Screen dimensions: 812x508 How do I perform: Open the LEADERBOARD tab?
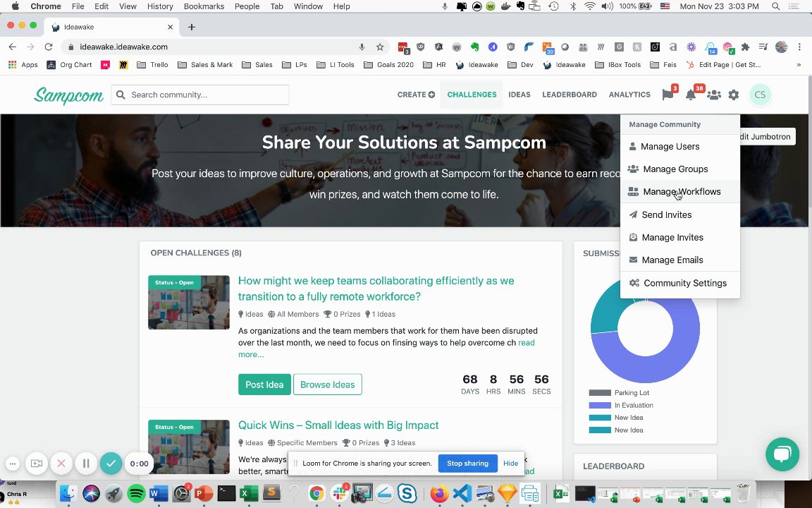coord(569,95)
